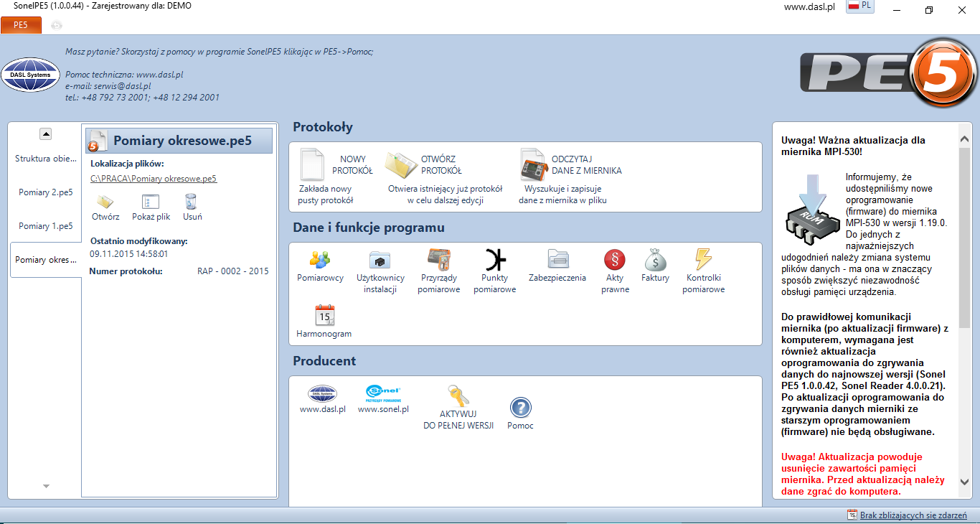Click Brak zbliżających się zdarzeń link
980x524 pixels.
(x=913, y=515)
